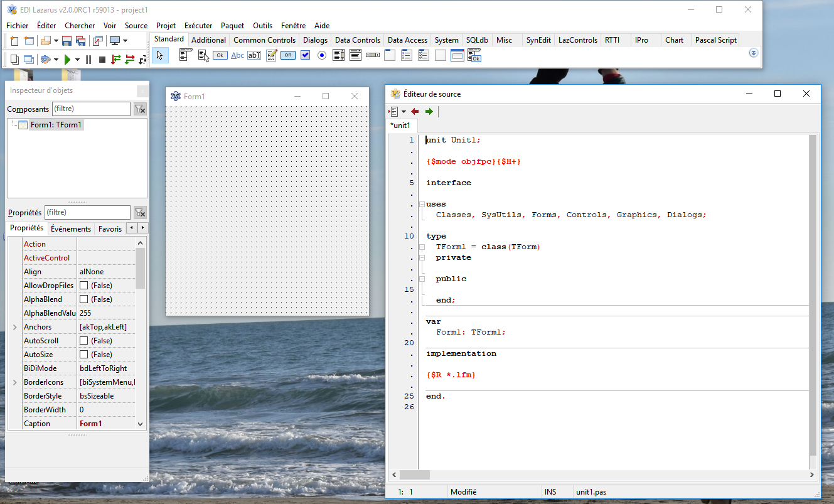Open the dropdown arrow next to Open icon

click(56, 41)
